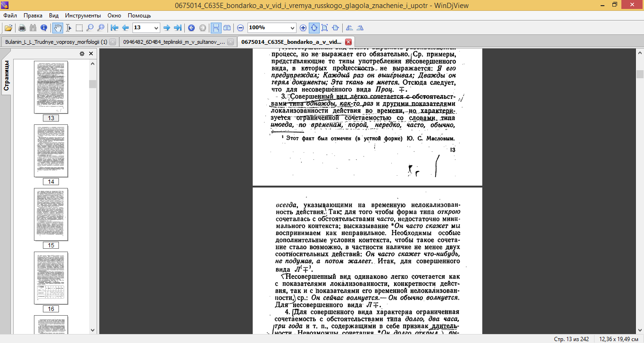644x343 pixels.
Task: Toggle continuous page layout mode
Action: pos(215,27)
